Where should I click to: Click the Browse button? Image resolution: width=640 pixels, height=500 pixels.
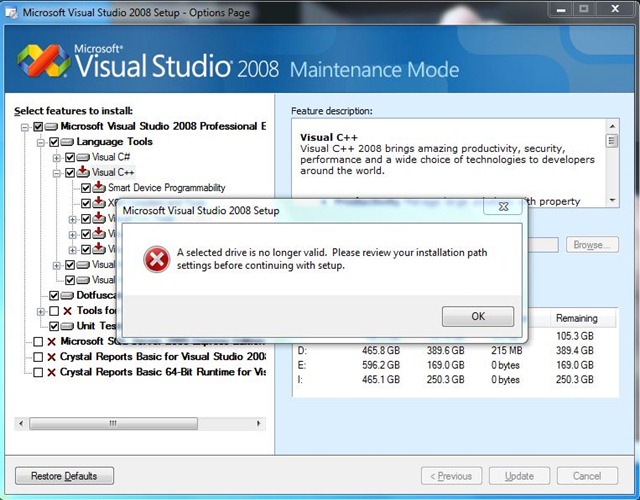coord(592,245)
